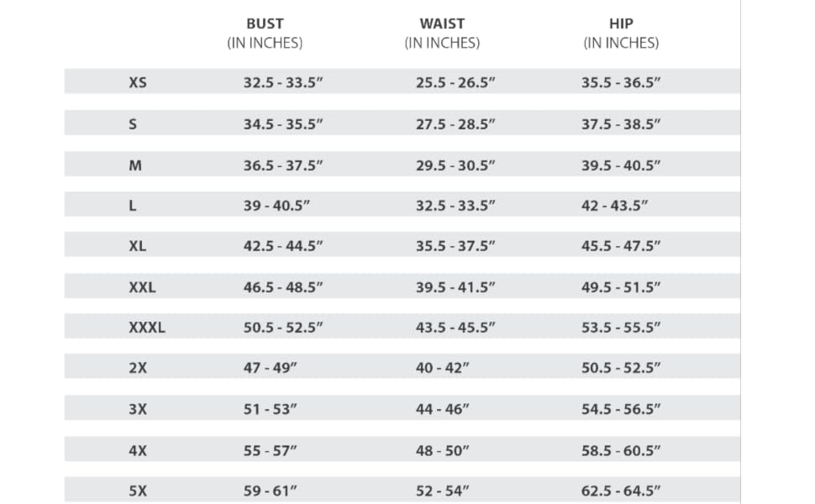The image size is (815, 504).
Task: Select the 3X size row label
Action: click(x=138, y=409)
